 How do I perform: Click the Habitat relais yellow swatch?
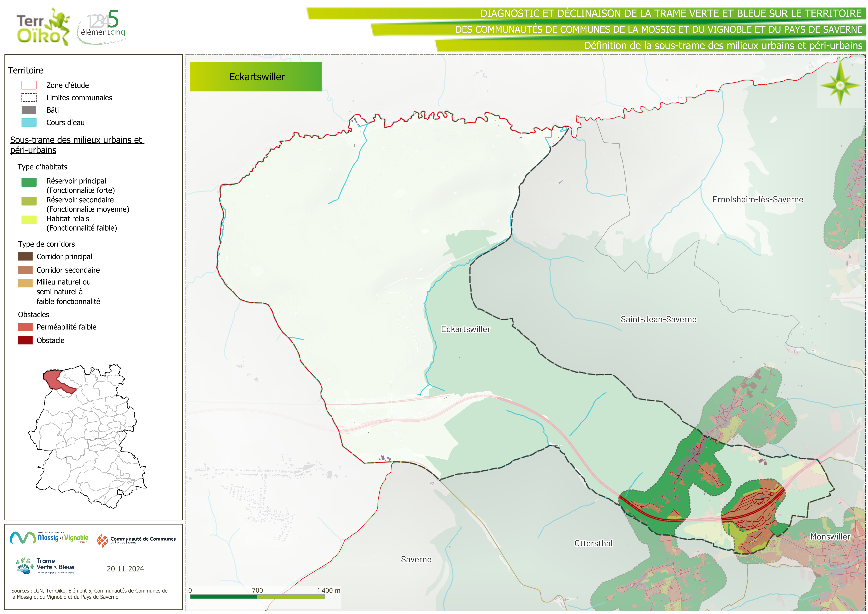click(29, 220)
